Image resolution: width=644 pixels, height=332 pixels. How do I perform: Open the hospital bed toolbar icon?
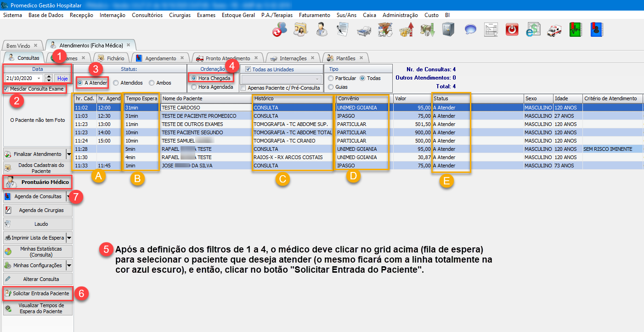click(x=364, y=29)
